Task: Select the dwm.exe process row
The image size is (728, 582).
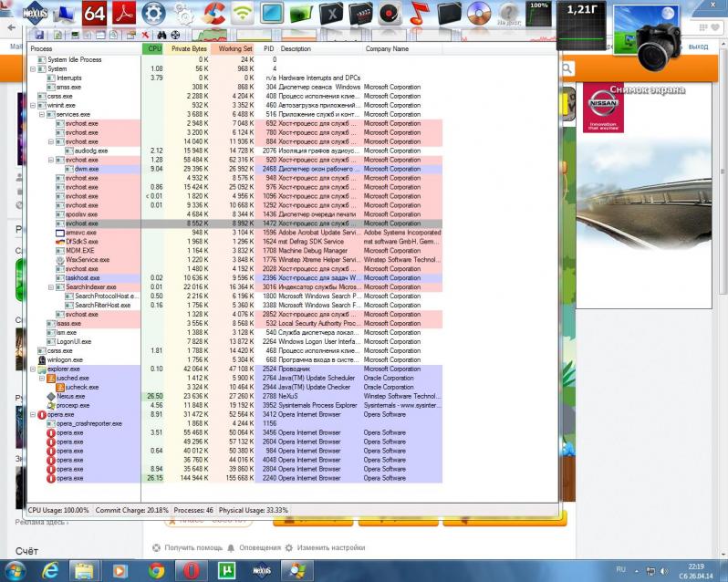Action: (234, 169)
